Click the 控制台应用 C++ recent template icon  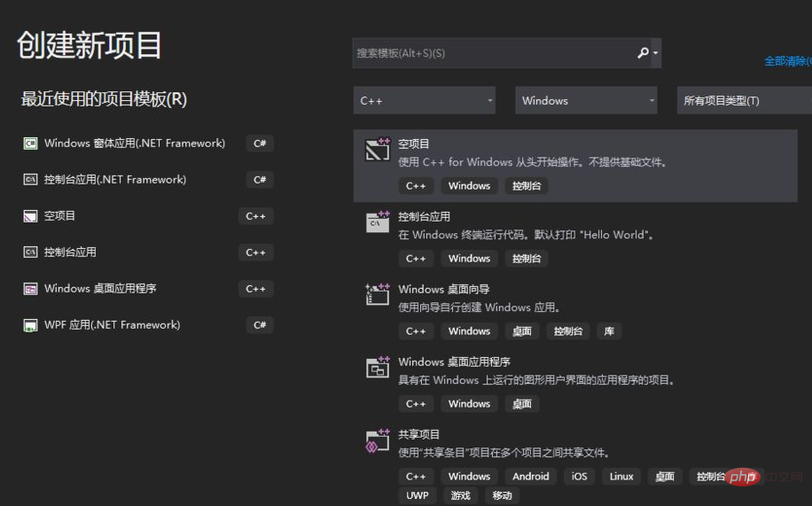tap(30, 253)
